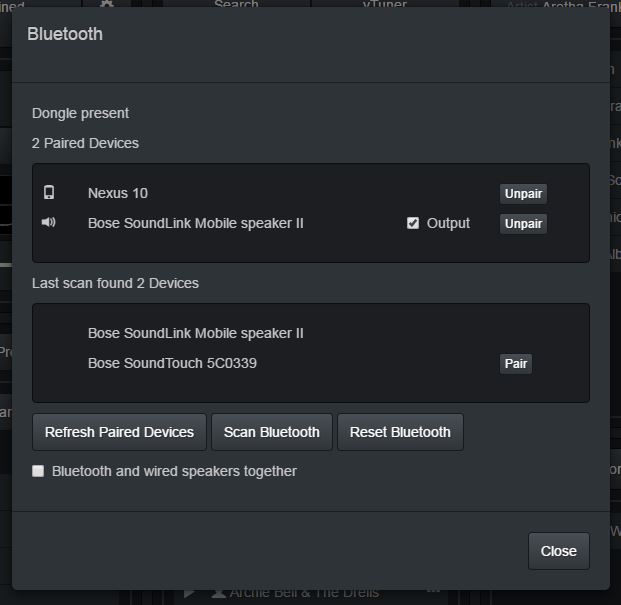Click the Bluetooth dialog title
This screenshot has width=621, height=605.
65,34
